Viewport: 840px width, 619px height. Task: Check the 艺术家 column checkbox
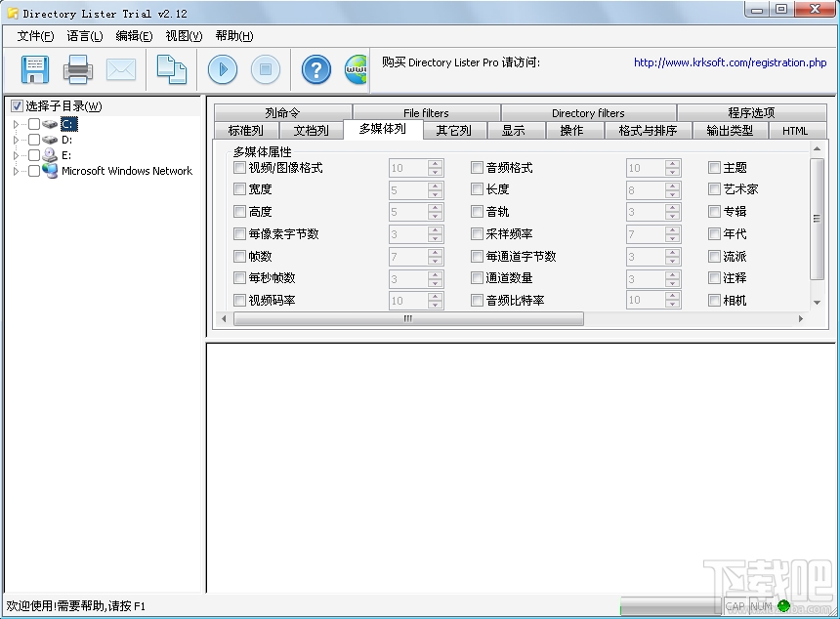click(714, 188)
